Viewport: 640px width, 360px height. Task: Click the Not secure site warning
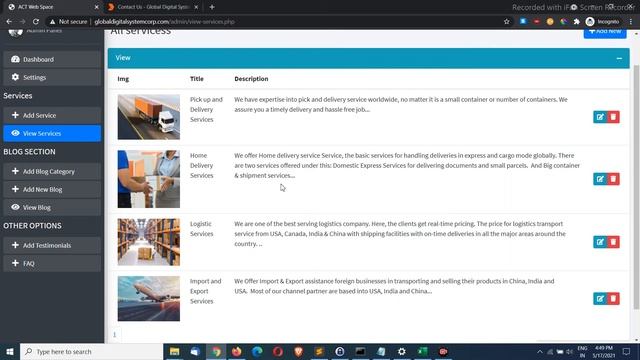[x=69, y=22]
